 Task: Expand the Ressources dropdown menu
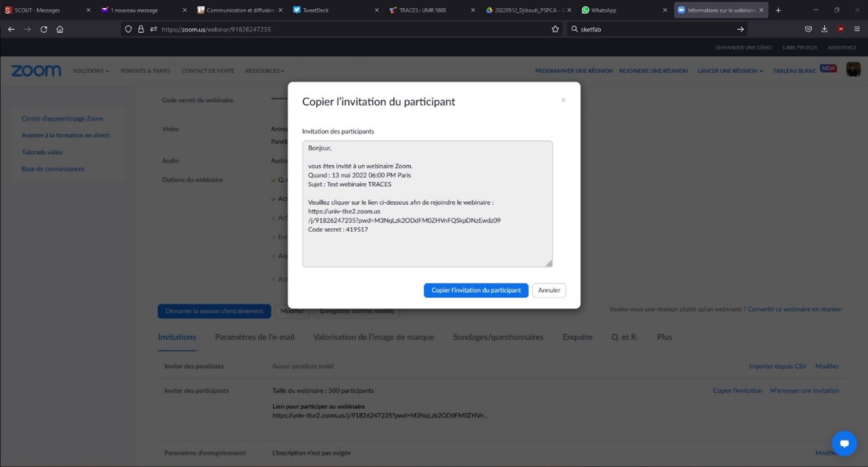click(264, 71)
